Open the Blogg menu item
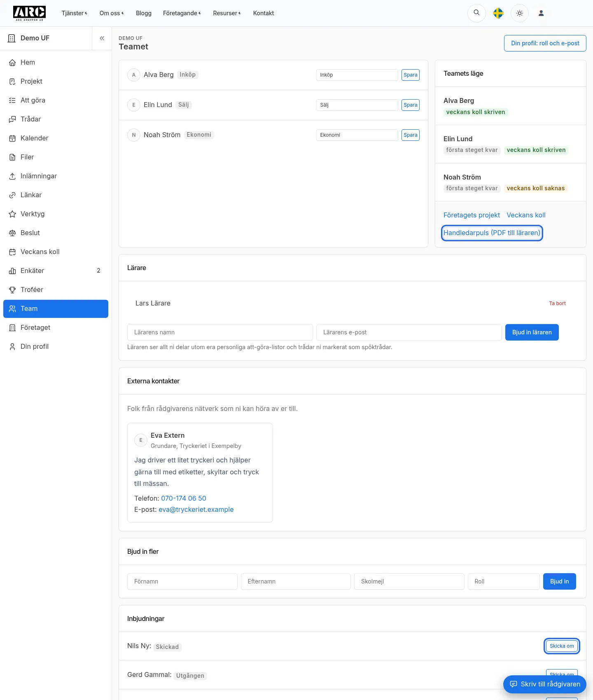Image resolution: width=593 pixels, height=700 pixels. pyautogui.click(x=144, y=13)
